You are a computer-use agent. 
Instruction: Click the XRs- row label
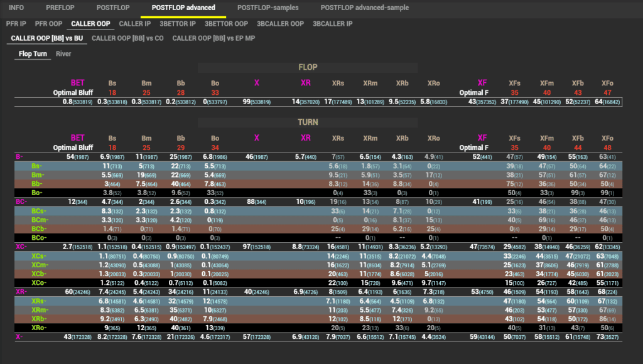39,301
